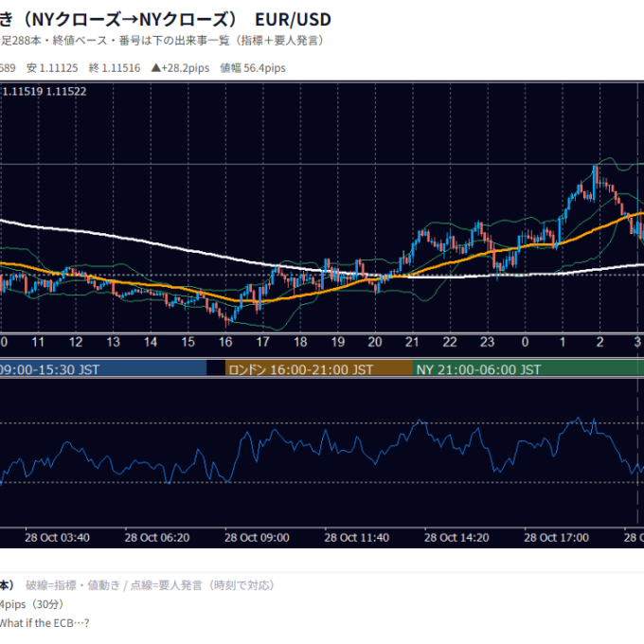The width and height of the screenshot is (644, 644).
Task: Click the 28 Oct 14:20 date label
Action: point(456,538)
